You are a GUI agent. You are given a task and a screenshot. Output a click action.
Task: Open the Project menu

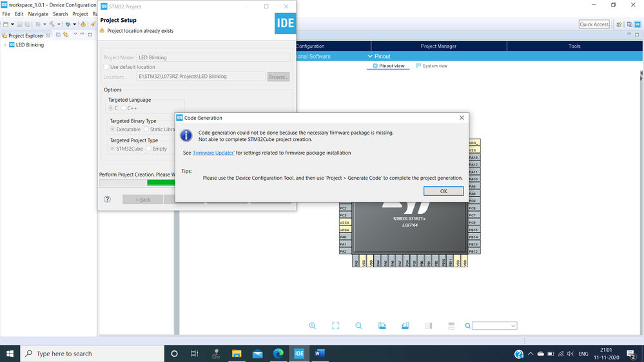80,14
